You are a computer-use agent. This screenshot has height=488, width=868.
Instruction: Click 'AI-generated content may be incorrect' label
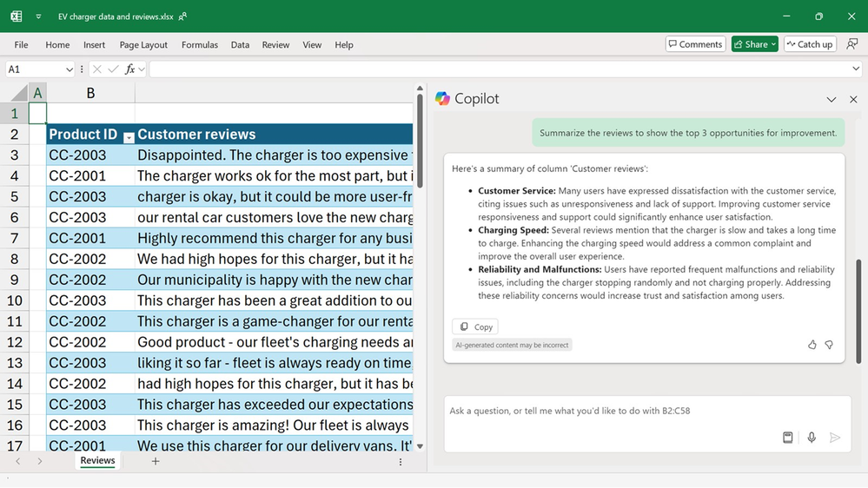click(512, 345)
